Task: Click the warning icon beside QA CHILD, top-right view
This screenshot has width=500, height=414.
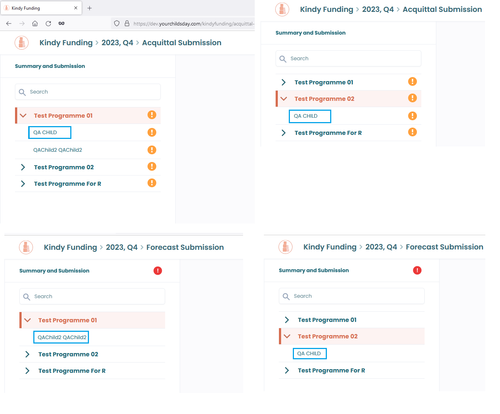Action: click(x=413, y=116)
